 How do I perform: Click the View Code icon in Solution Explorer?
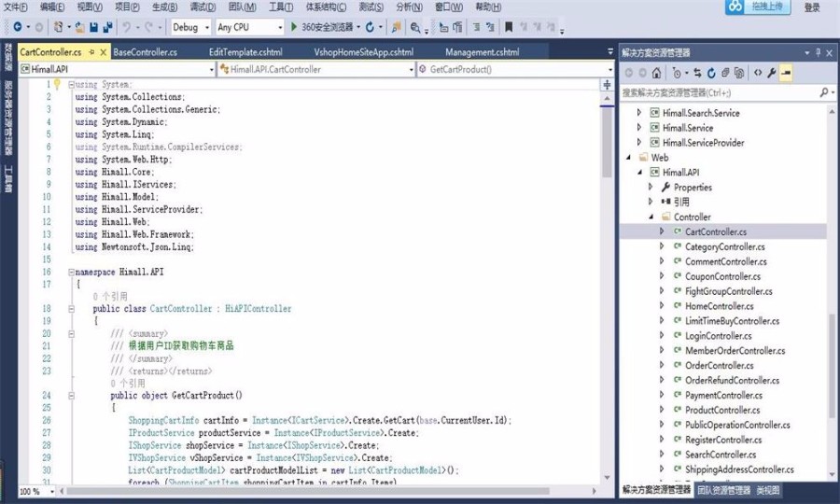757,72
